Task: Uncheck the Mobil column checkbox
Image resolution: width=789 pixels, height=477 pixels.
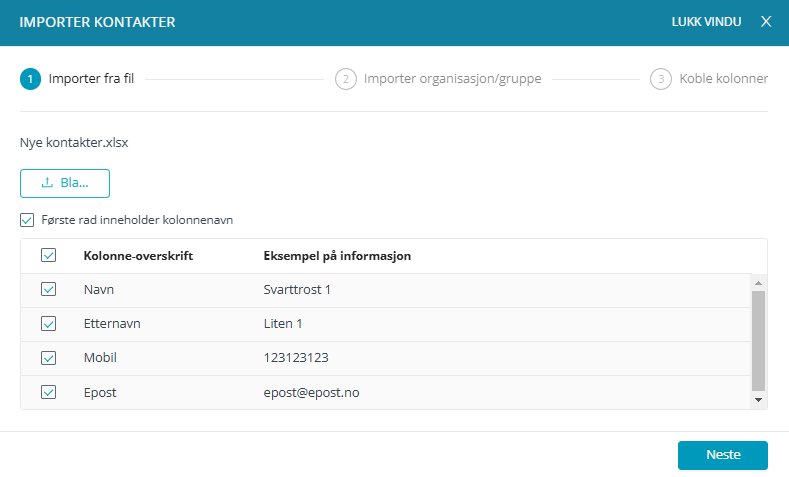Action: [48, 358]
